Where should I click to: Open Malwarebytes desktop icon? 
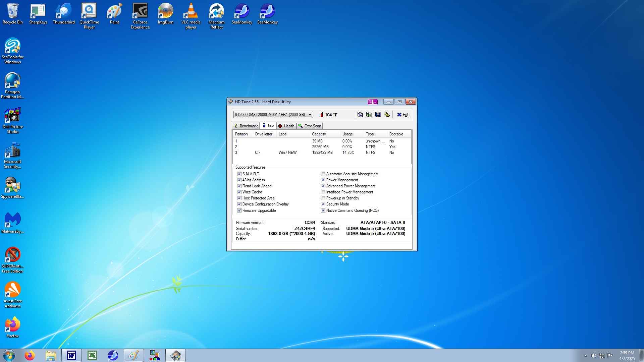[x=13, y=223]
